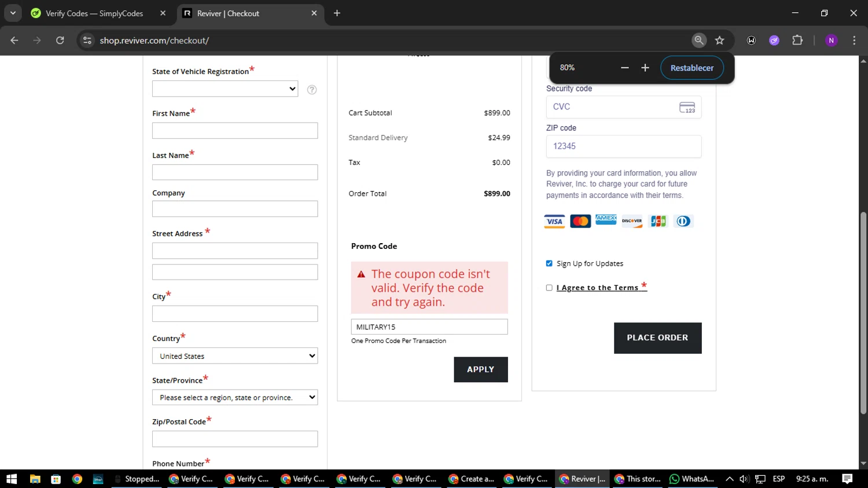
Task: Uncheck Sign Up for Updates
Action: pos(549,263)
